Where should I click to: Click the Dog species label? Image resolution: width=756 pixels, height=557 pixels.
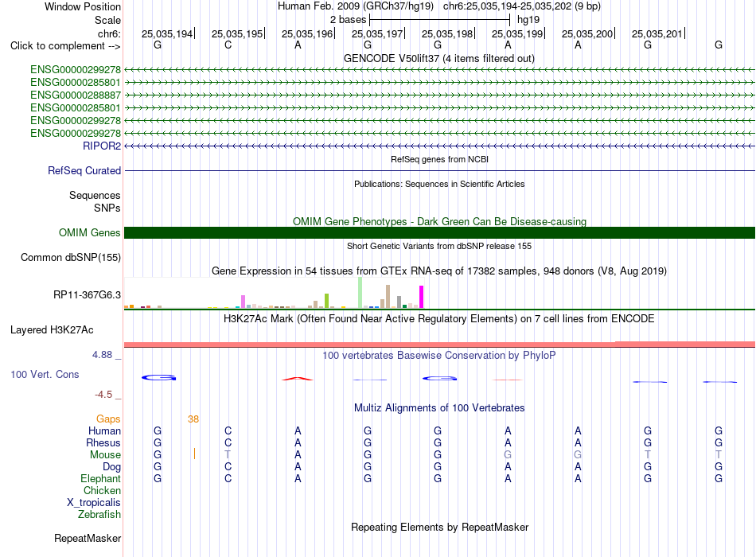[x=112, y=467]
